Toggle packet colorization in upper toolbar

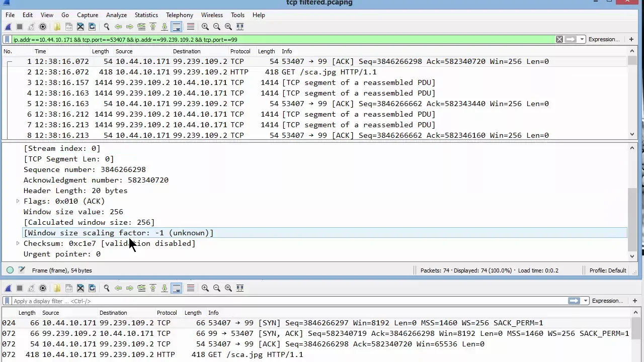click(190, 27)
